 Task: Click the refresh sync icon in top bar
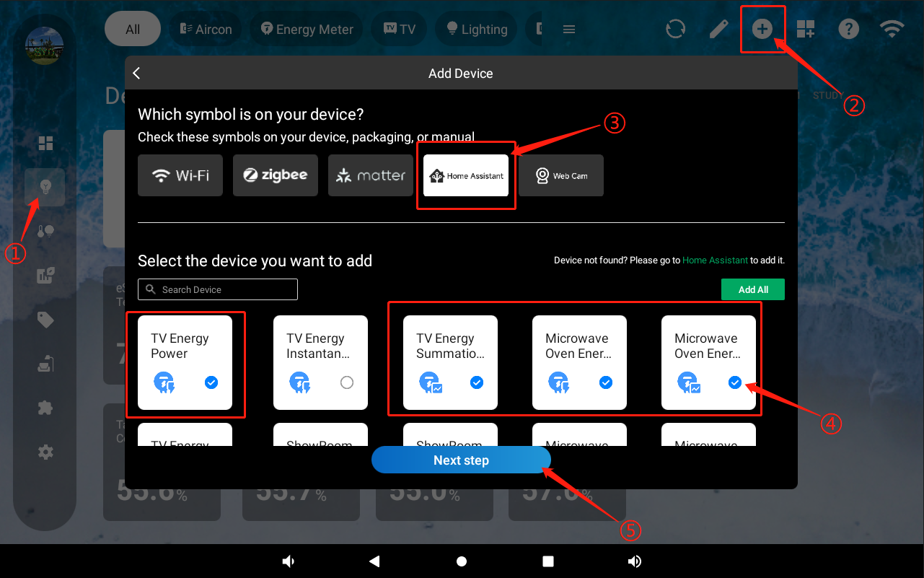click(675, 29)
